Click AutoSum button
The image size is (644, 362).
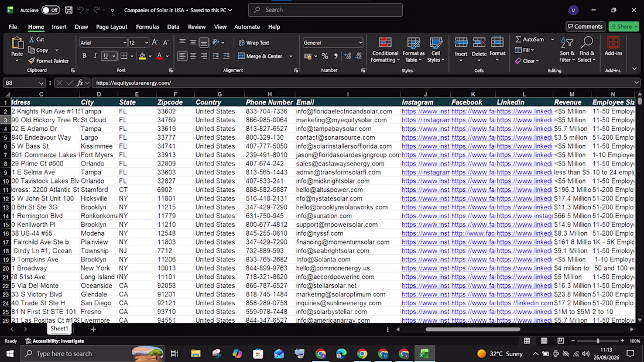(530, 39)
